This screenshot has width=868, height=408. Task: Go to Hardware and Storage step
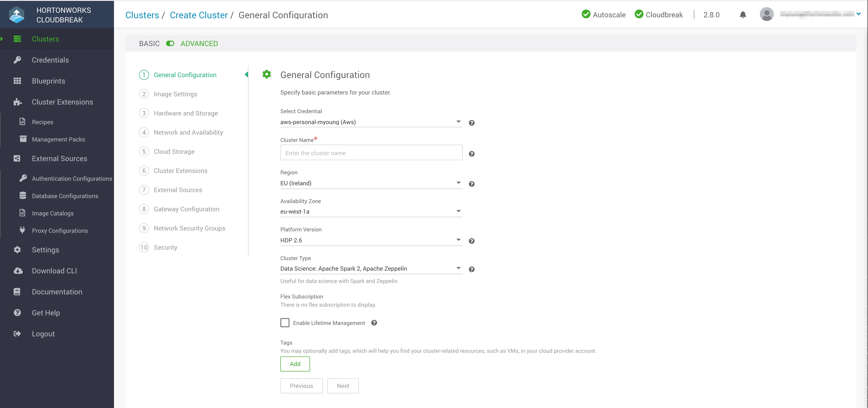(x=178, y=113)
